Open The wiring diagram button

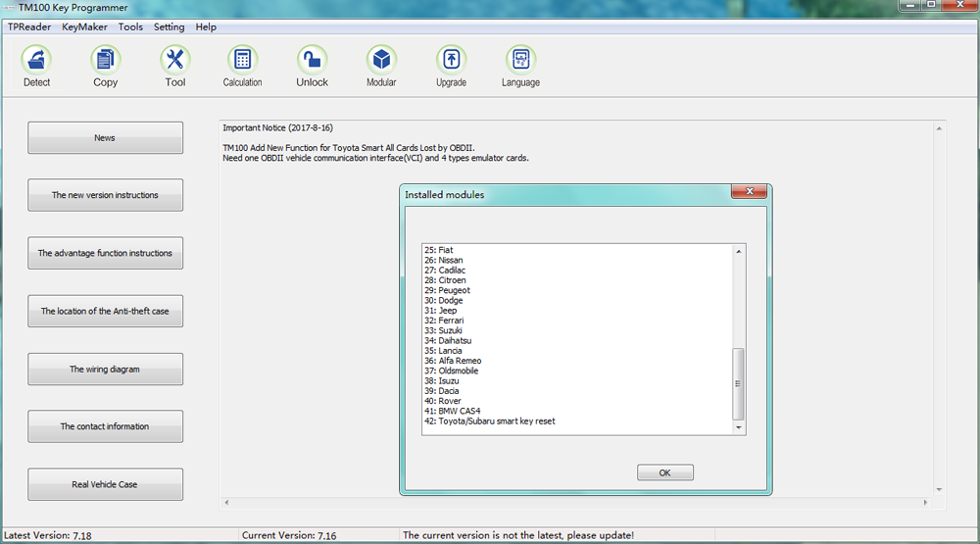(x=105, y=369)
